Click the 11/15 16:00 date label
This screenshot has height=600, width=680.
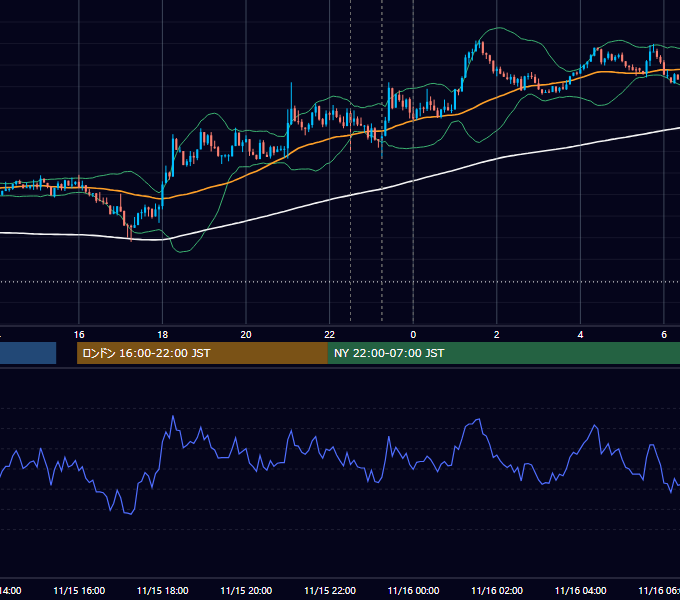79,590
